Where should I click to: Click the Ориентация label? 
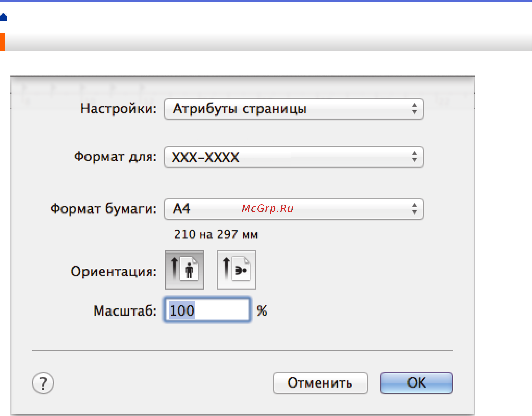click(x=114, y=271)
